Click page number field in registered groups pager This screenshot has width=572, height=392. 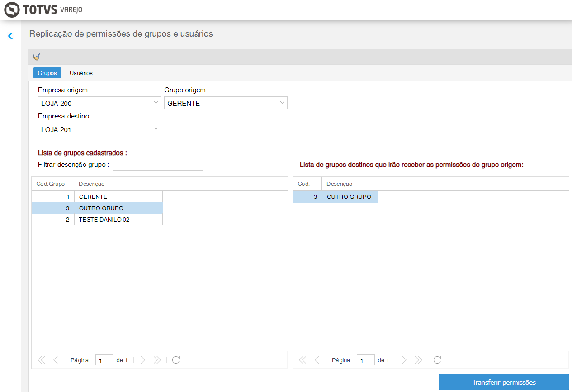click(x=104, y=360)
